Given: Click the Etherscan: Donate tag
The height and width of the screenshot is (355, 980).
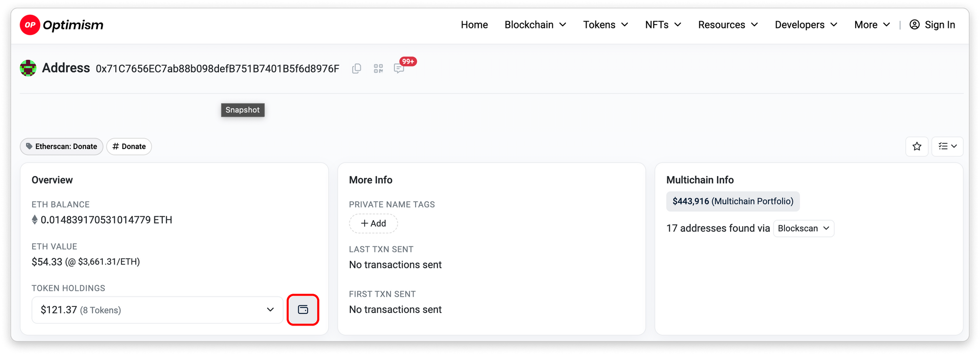Looking at the screenshot, I should tap(62, 147).
